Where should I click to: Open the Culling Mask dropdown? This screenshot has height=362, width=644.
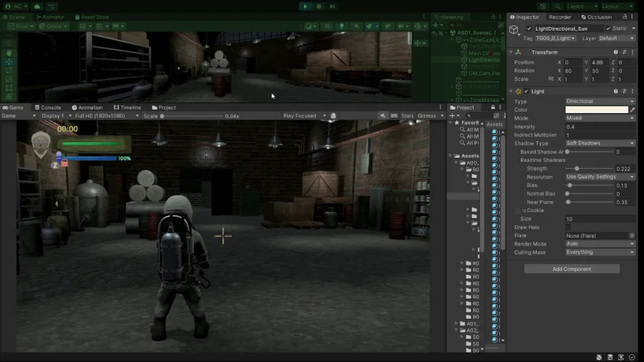tap(600, 252)
